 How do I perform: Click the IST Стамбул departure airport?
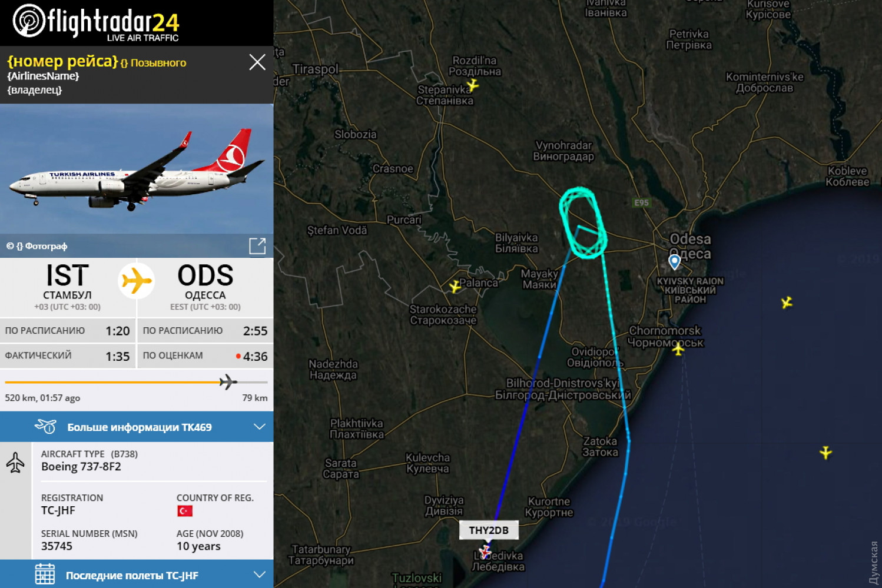coord(68,287)
